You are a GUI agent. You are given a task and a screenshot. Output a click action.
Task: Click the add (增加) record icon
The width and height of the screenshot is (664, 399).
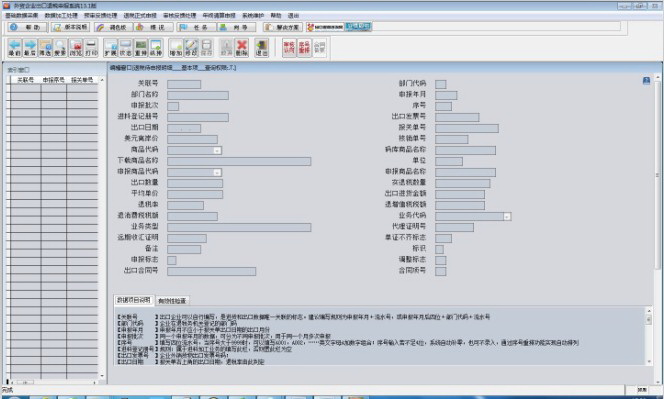coord(176,48)
